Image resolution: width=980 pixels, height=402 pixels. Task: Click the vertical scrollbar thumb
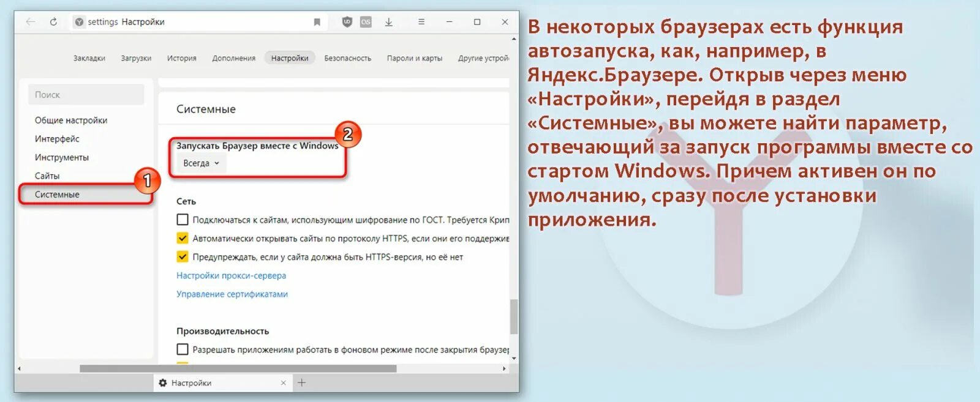(514, 316)
